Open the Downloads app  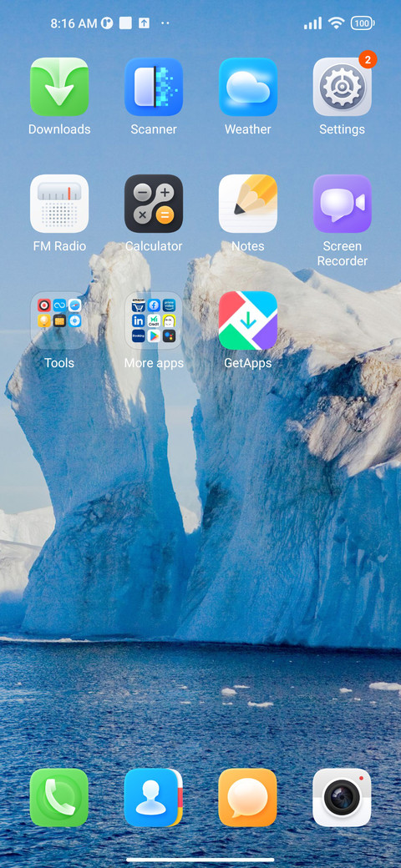click(x=59, y=87)
